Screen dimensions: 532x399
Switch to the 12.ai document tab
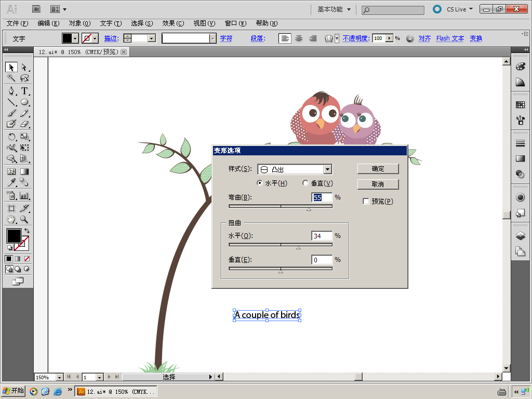(x=78, y=52)
